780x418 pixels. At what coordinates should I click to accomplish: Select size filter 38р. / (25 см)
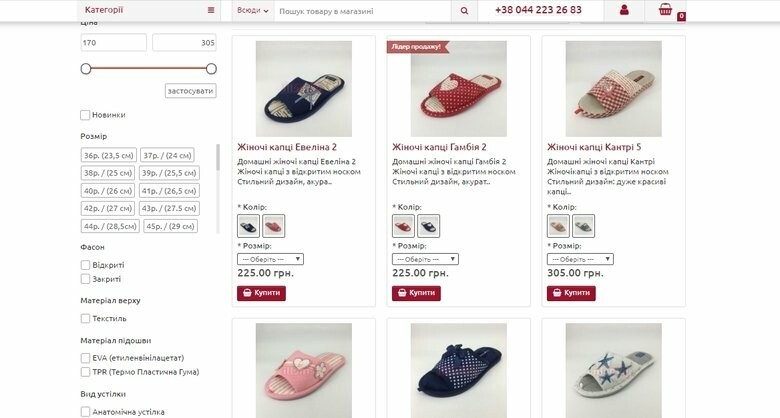pyautogui.click(x=108, y=173)
